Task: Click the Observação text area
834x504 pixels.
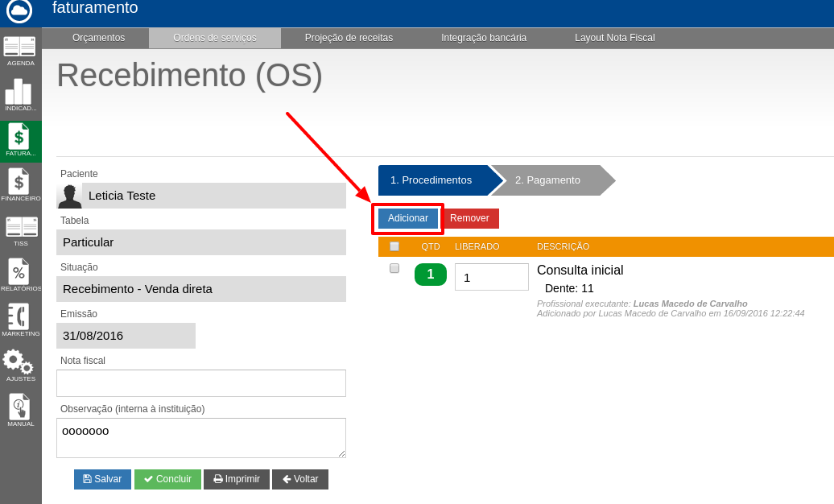Action: coord(201,438)
